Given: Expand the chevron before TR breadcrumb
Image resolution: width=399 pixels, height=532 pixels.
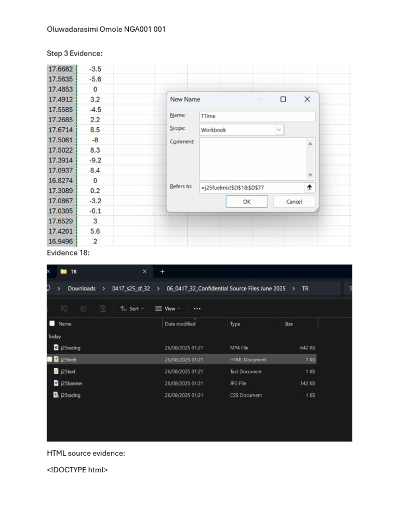Looking at the screenshot, I should click(294, 288).
